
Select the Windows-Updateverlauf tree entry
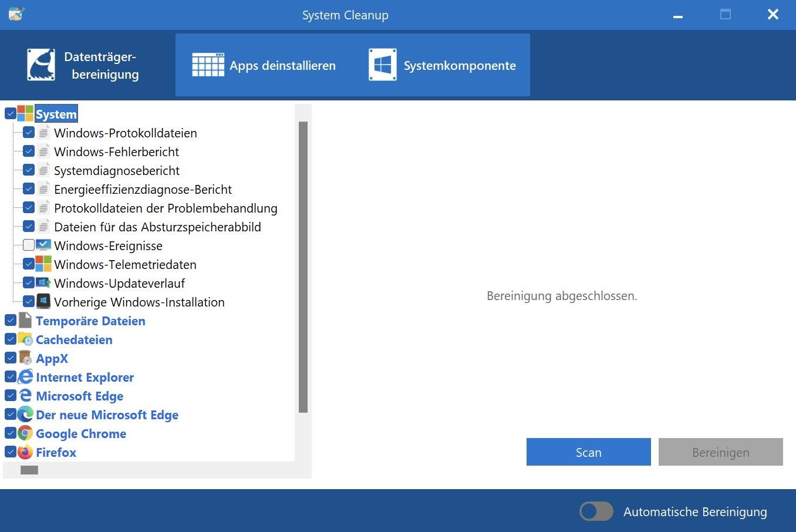pyautogui.click(x=119, y=283)
